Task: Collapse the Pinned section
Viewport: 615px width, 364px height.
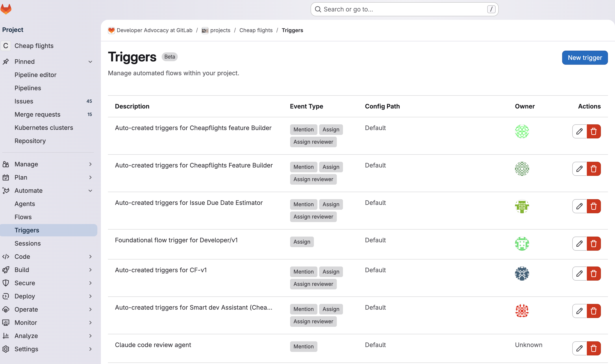Action: (x=90, y=62)
